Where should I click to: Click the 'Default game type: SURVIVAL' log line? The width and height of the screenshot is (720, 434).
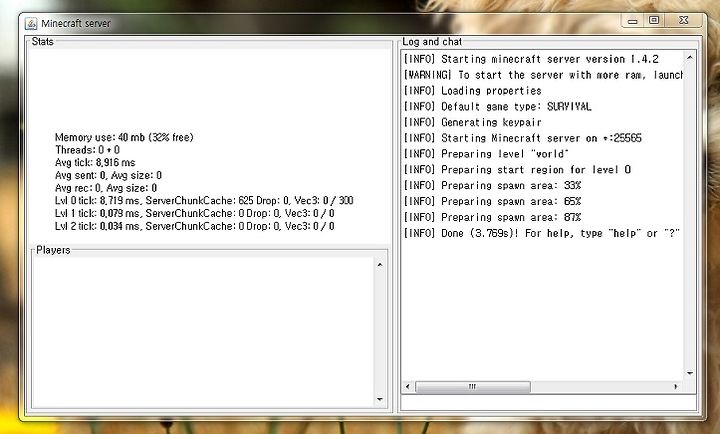(x=497, y=107)
